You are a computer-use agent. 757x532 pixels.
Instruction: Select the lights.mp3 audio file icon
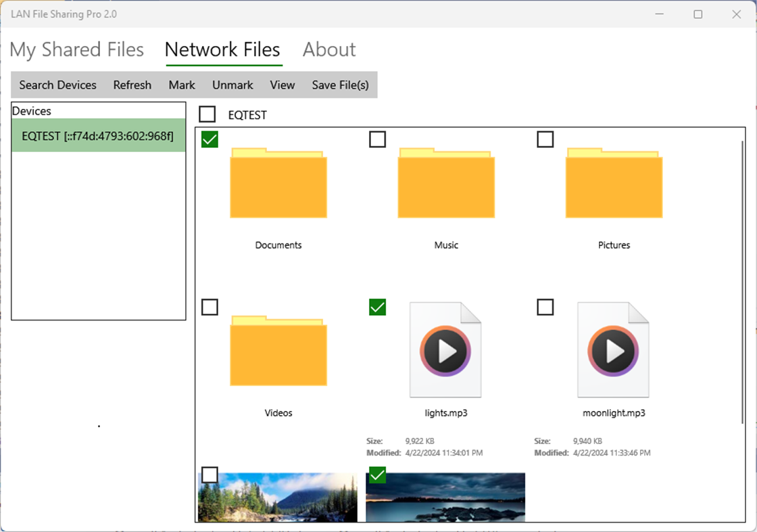click(445, 349)
